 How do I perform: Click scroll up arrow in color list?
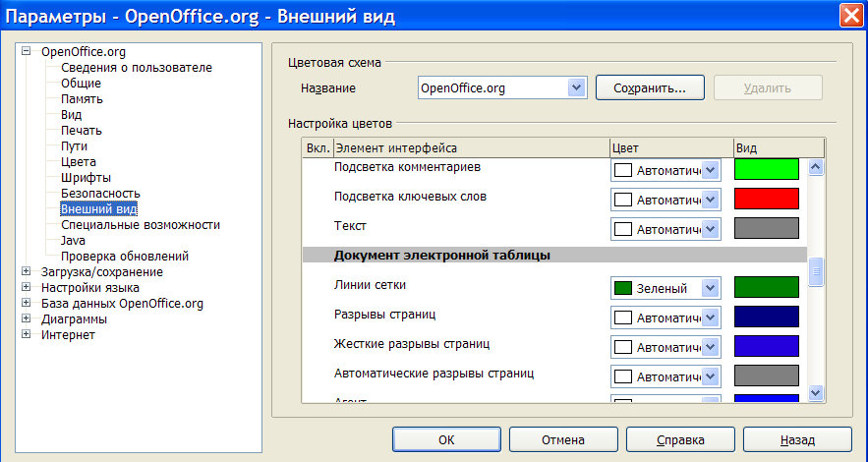[x=816, y=166]
